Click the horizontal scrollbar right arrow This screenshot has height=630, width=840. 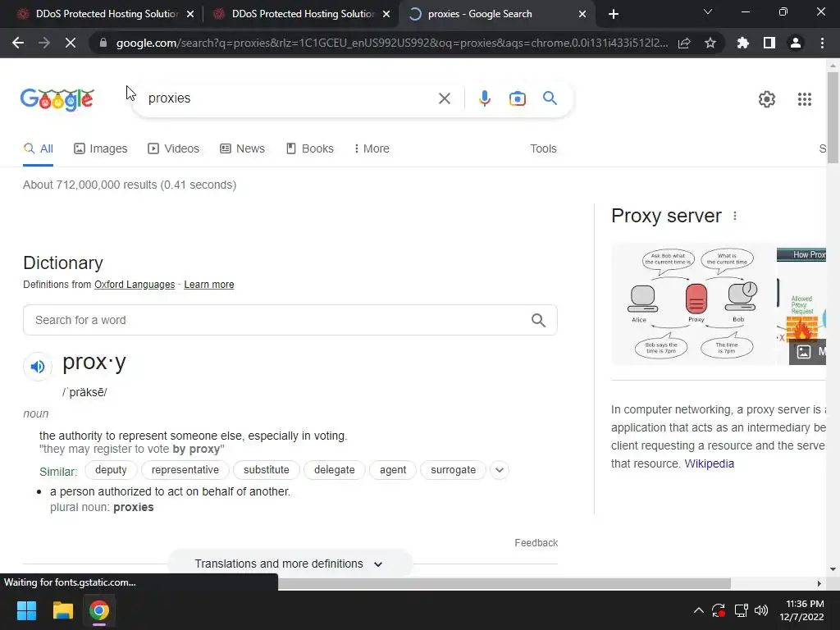click(819, 583)
